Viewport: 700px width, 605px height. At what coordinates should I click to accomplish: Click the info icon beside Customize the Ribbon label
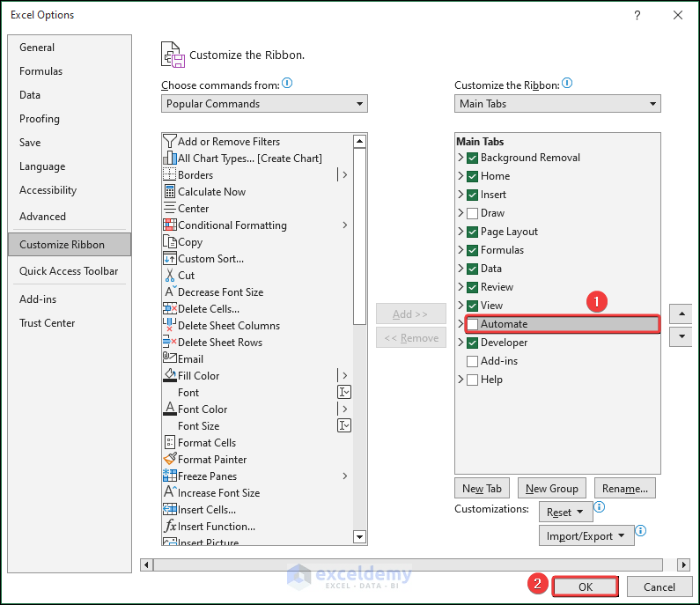pyautogui.click(x=567, y=83)
